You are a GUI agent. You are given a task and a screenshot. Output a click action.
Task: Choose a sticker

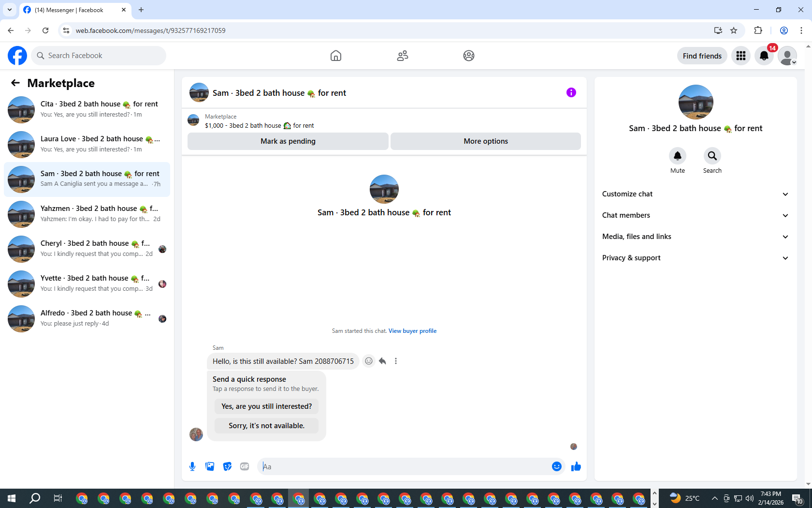(x=227, y=466)
